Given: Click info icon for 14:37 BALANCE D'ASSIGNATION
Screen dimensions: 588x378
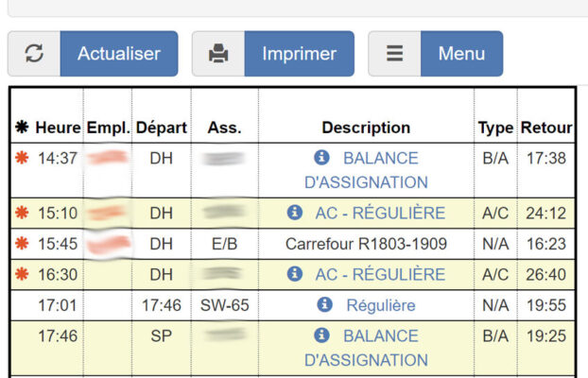Looking at the screenshot, I should (x=322, y=158).
